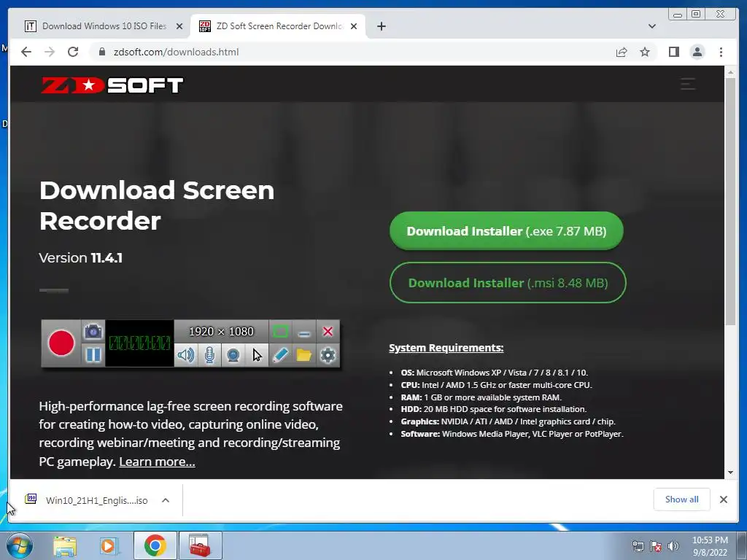Screen dimensions: 747x560
Task: Click the speaker audio icon on recorder toolbar
Action: click(186, 355)
